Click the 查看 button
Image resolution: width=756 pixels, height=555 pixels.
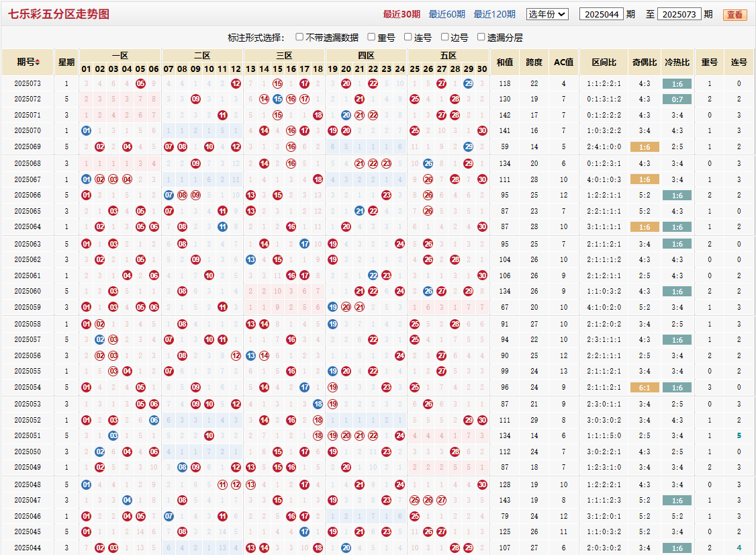tap(735, 15)
